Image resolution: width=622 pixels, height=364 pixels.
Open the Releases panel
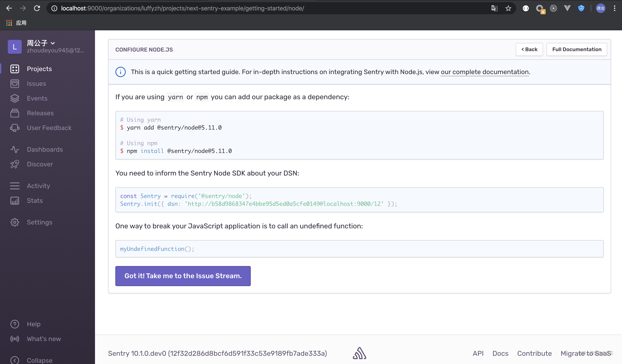(x=40, y=113)
